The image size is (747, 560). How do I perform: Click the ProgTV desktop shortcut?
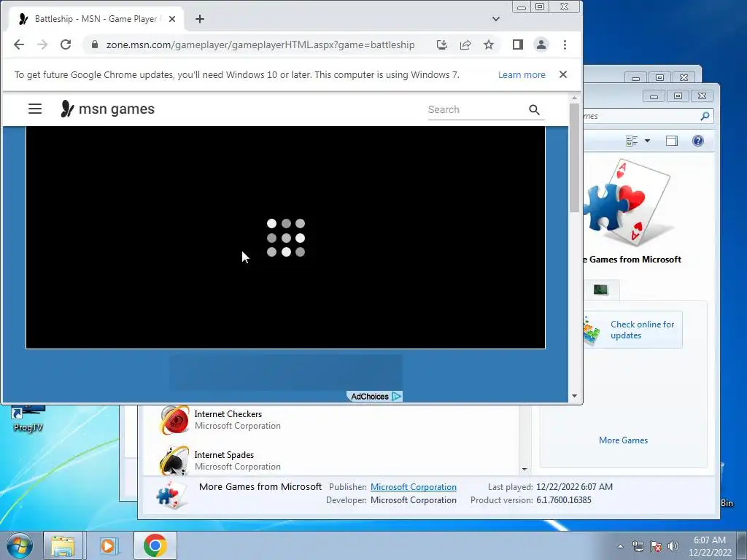pyautogui.click(x=28, y=419)
